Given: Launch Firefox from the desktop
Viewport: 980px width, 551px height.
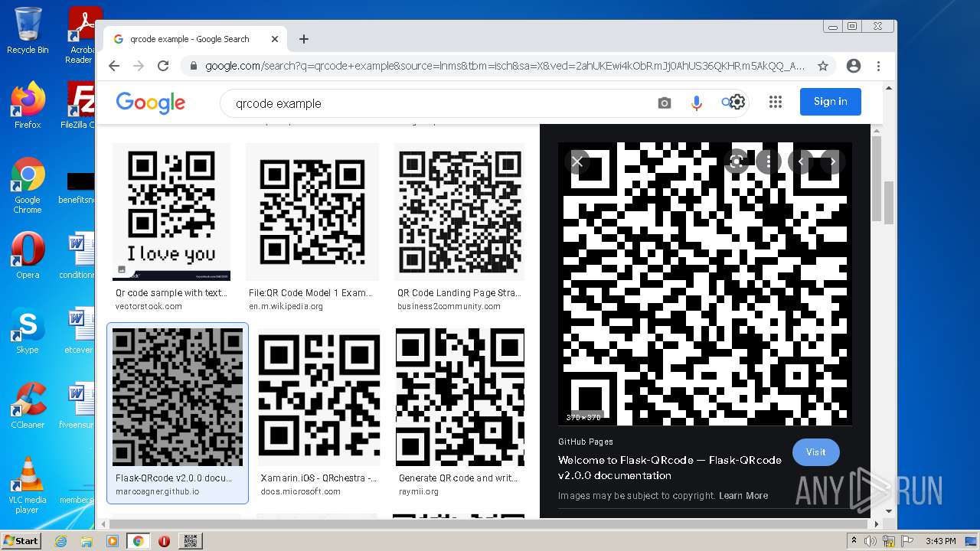Looking at the screenshot, I should 28,106.
